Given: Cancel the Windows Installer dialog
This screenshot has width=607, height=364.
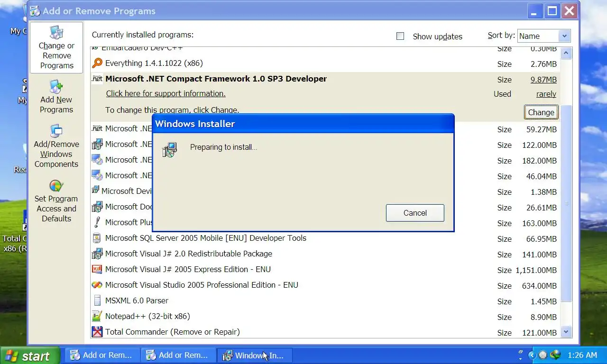Looking at the screenshot, I should click(x=415, y=213).
